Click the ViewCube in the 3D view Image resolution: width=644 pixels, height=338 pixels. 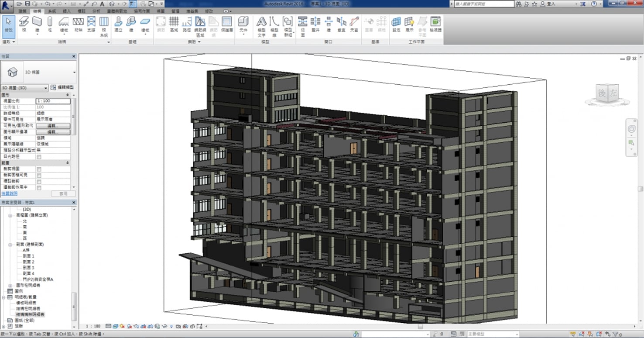(607, 93)
